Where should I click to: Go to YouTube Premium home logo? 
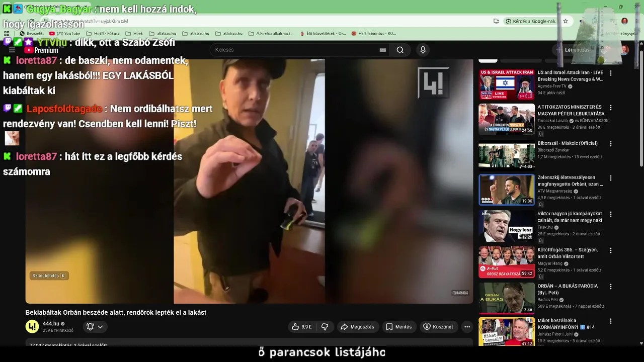pyautogui.click(x=41, y=50)
